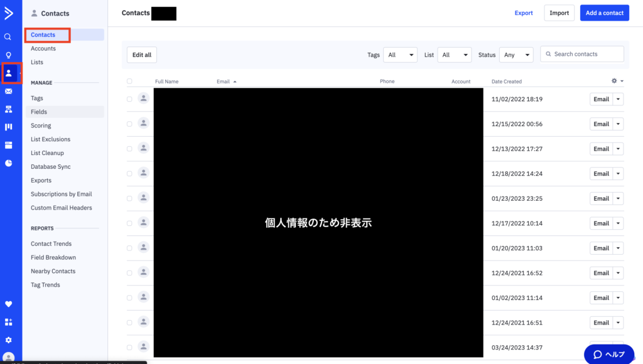The image size is (643, 364).
Task: Check the row created 01/23/2023 23:25
Action: [129, 198]
